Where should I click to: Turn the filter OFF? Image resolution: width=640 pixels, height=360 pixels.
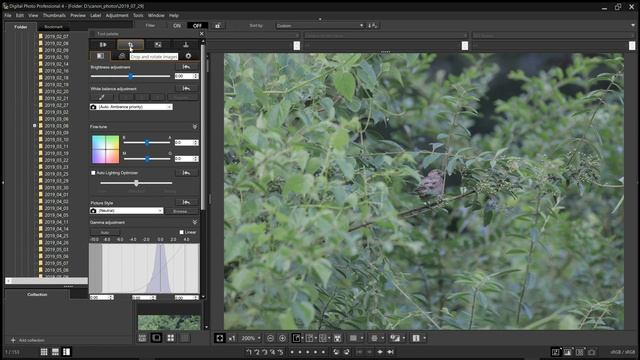(197, 25)
